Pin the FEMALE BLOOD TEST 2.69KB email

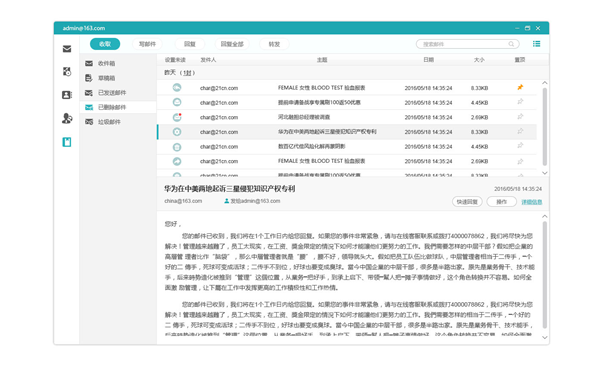520,161
